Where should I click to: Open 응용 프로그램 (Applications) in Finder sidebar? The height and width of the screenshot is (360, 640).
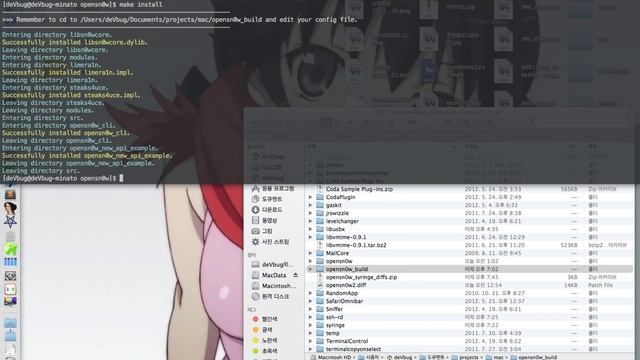pos(273,189)
